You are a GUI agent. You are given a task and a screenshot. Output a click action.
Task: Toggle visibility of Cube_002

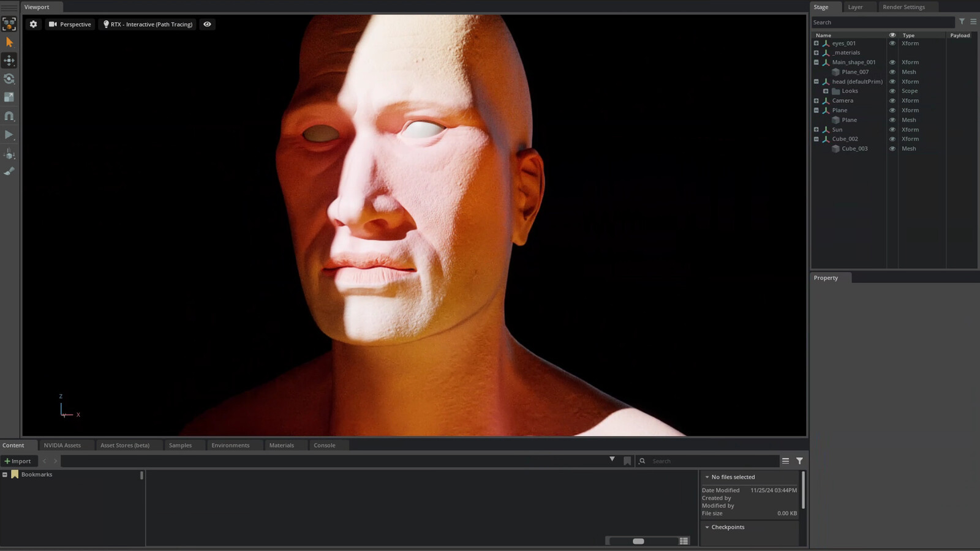coord(892,139)
